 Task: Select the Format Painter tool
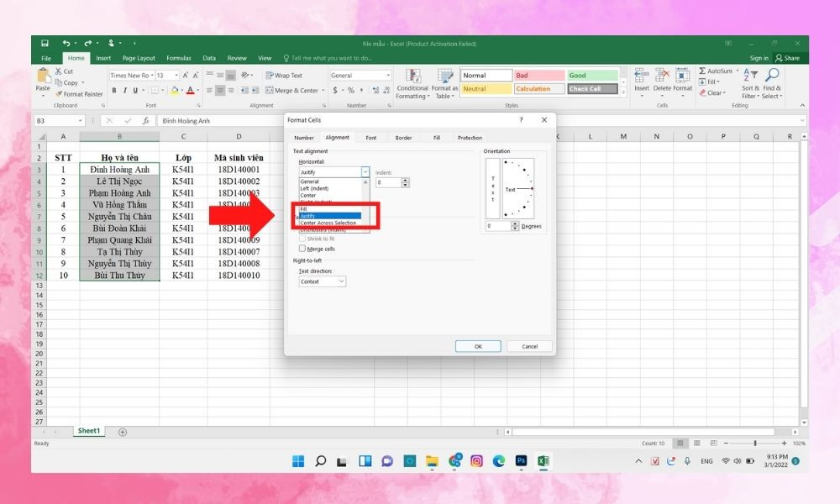tap(81, 94)
